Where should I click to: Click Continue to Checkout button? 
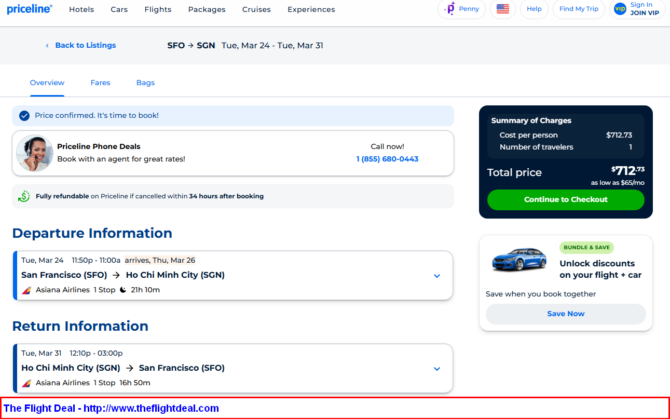[x=565, y=199]
